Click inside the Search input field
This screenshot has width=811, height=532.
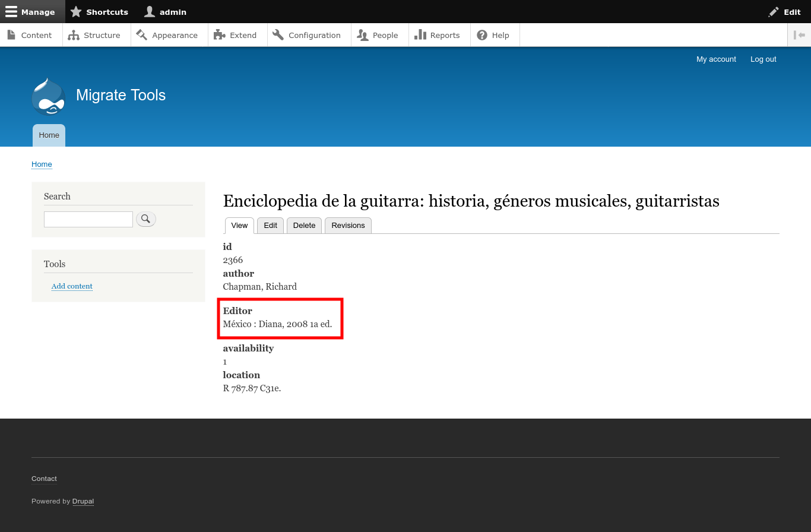click(88, 219)
